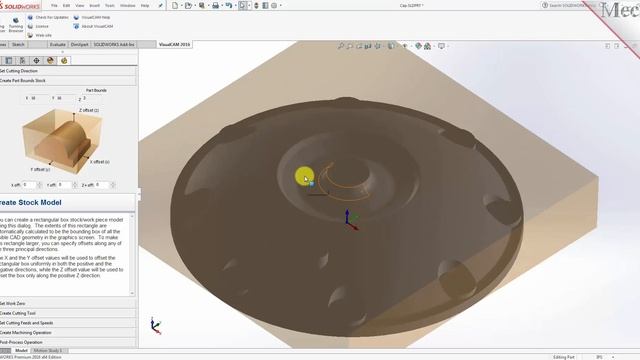Expand the Select tool dropdown arrow
The height and width of the screenshot is (360, 640).
[x=249, y=5]
